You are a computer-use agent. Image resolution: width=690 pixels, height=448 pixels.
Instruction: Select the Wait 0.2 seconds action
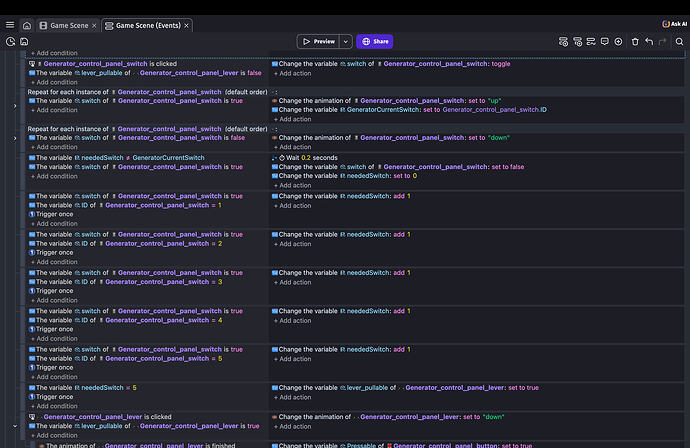[x=305, y=158]
